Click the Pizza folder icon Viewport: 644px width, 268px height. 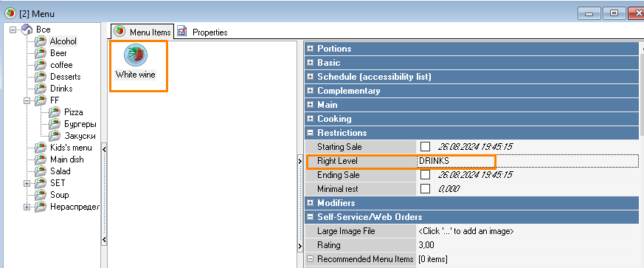pyautogui.click(x=55, y=112)
